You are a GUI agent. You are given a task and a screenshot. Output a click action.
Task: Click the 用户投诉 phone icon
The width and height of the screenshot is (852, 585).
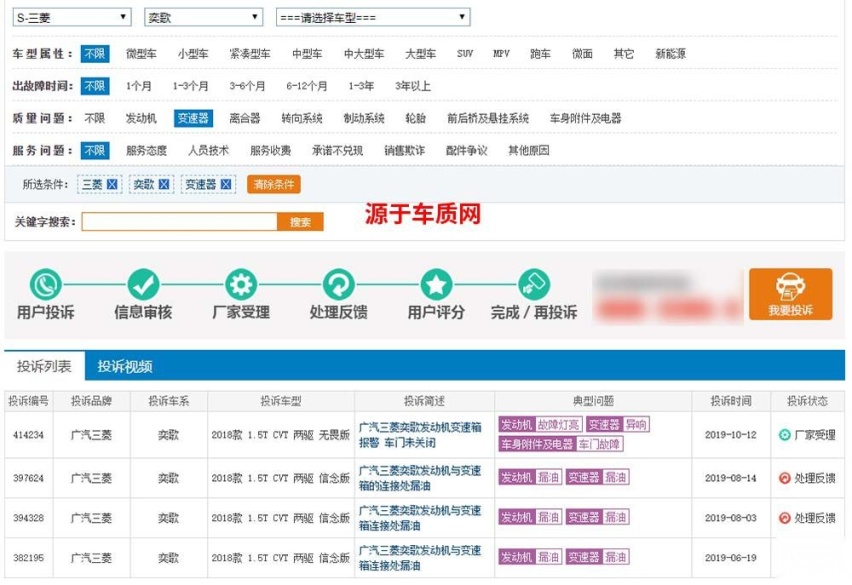(45, 284)
